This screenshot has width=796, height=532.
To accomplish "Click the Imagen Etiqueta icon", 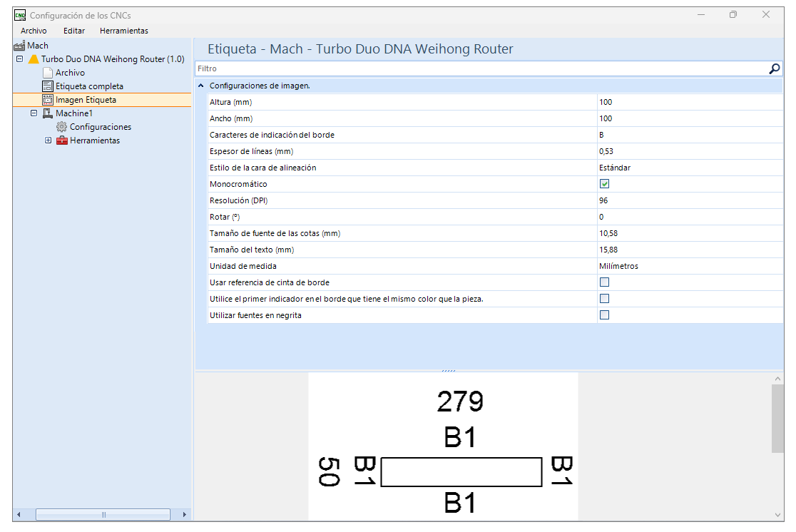I will click(48, 100).
